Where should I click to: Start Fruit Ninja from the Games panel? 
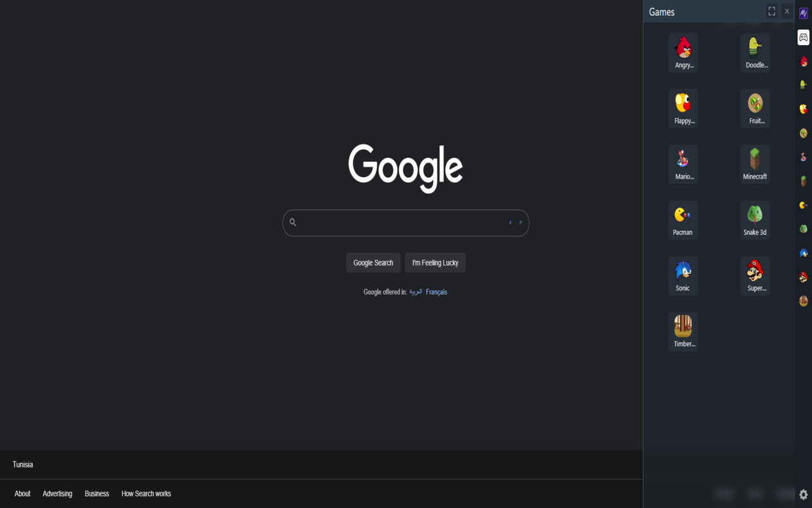(755, 108)
